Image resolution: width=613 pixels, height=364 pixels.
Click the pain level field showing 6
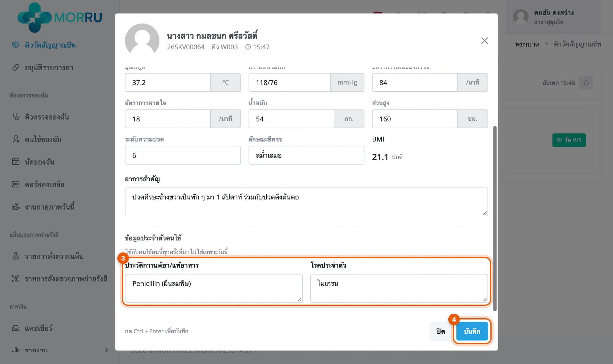[x=183, y=155]
